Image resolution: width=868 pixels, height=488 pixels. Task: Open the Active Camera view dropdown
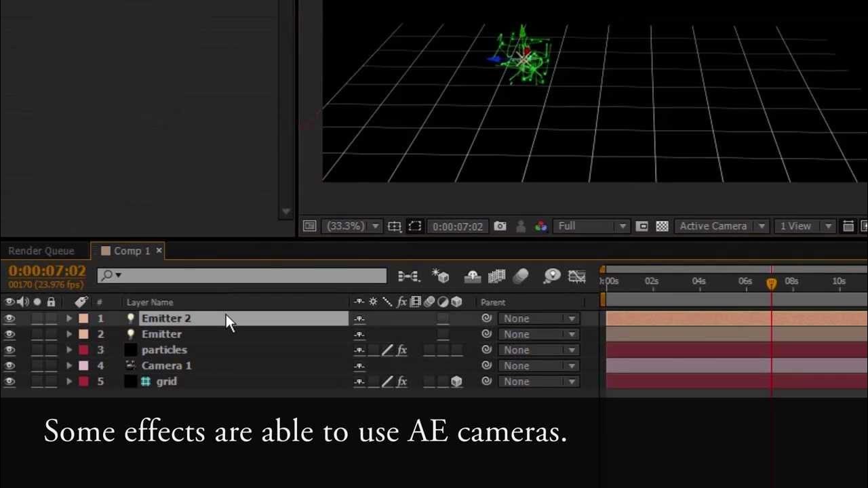(721, 226)
